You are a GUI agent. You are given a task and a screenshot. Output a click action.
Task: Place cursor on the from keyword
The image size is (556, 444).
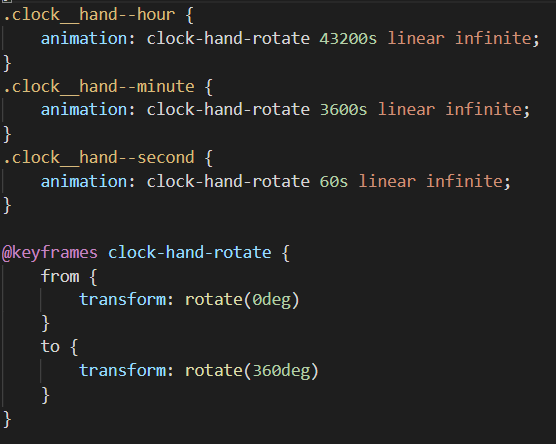point(60,276)
